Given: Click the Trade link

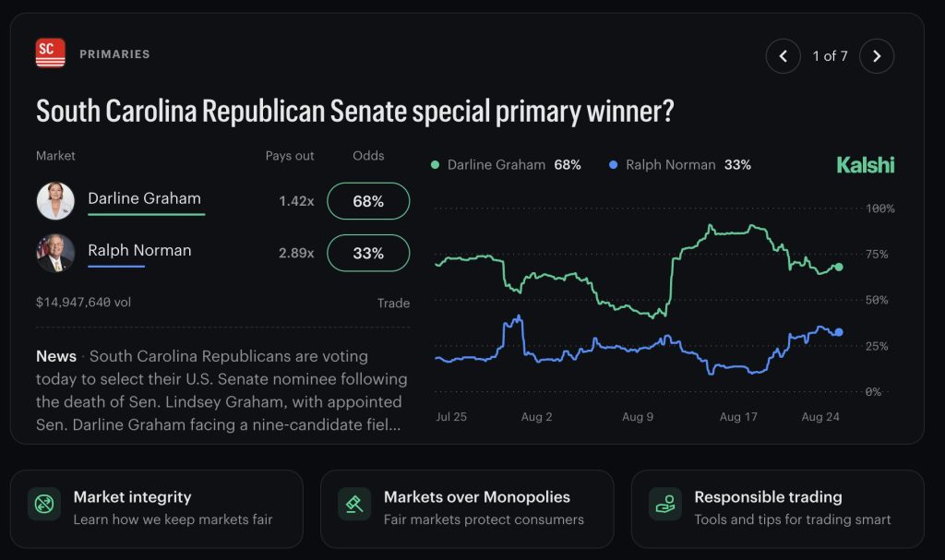Looking at the screenshot, I should pos(393,304).
